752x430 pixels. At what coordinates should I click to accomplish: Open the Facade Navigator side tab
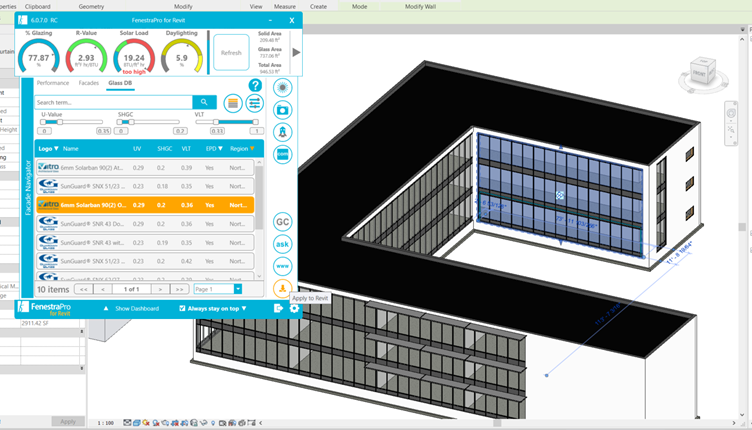pyautogui.click(x=27, y=188)
